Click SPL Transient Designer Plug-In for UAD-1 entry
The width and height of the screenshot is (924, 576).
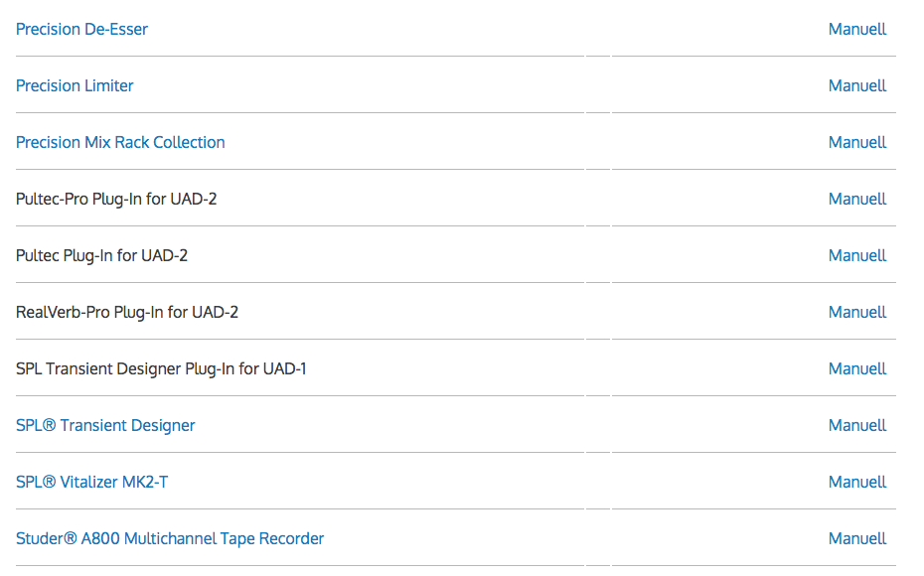click(x=161, y=369)
